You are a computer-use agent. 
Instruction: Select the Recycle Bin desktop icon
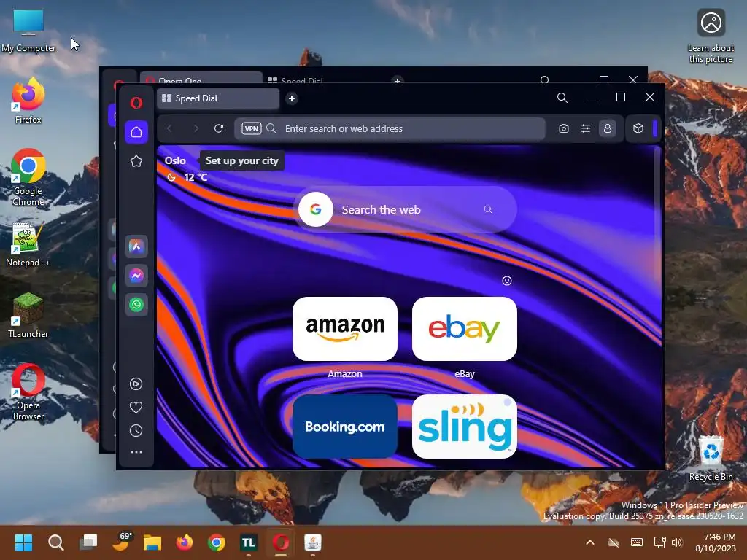click(x=711, y=458)
